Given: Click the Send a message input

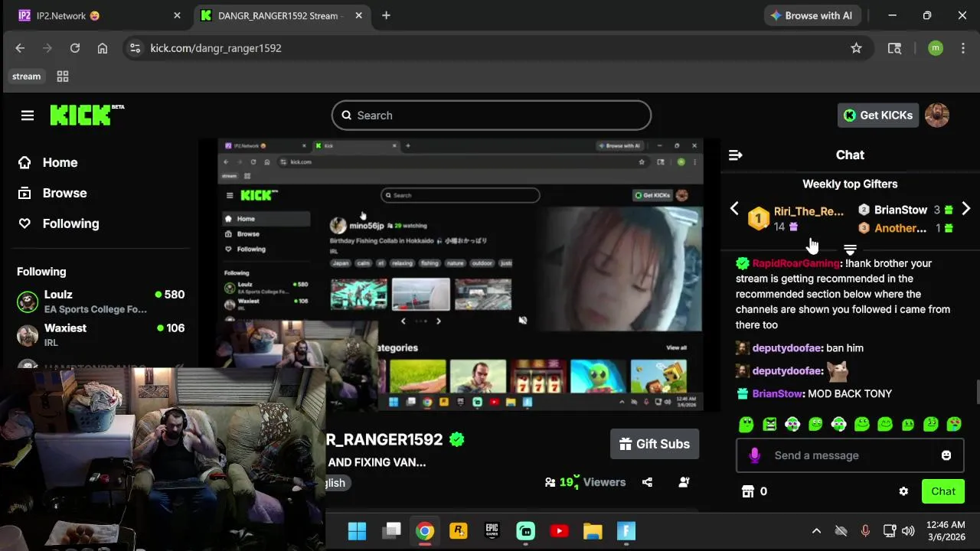Looking at the screenshot, I should (850, 455).
